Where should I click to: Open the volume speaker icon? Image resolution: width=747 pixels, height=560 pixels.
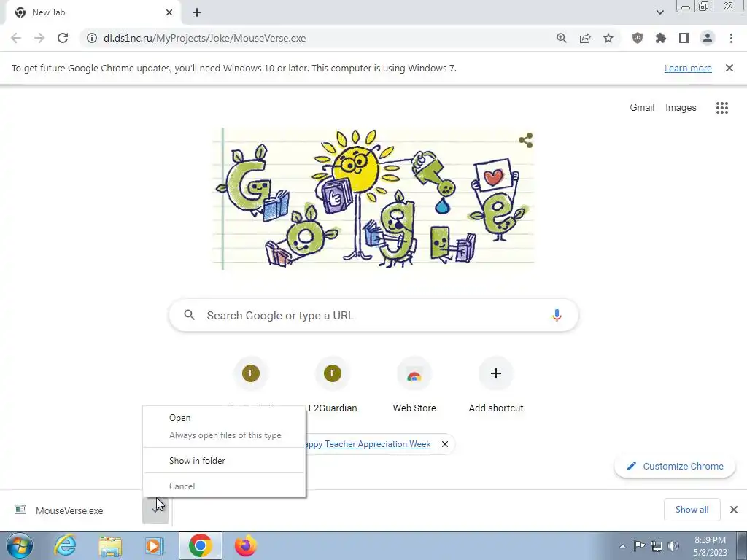[x=673, y=545]
